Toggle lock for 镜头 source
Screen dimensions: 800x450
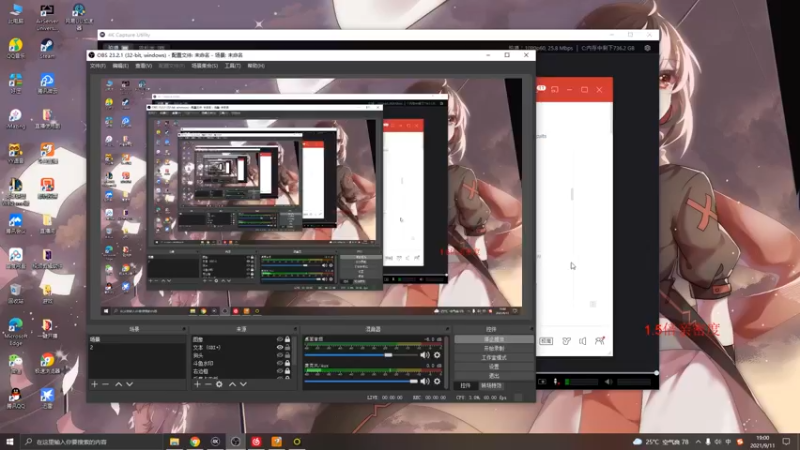click(287, 356)
